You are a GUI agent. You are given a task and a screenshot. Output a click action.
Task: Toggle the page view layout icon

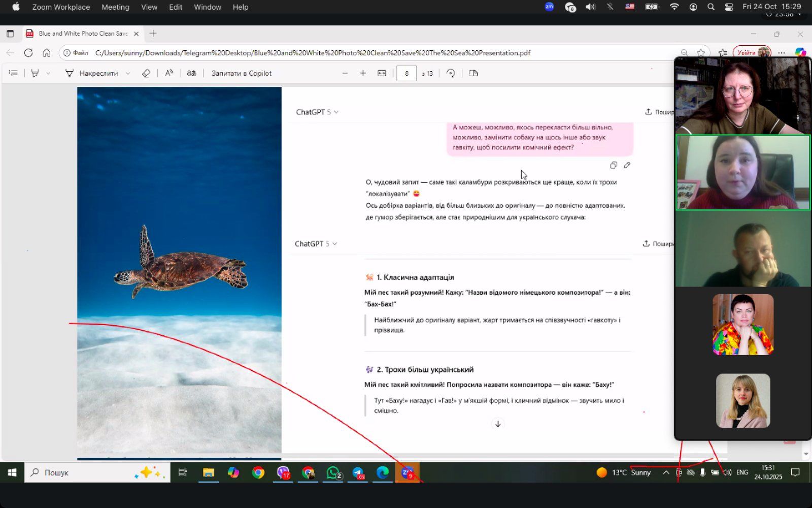[473, 73]
